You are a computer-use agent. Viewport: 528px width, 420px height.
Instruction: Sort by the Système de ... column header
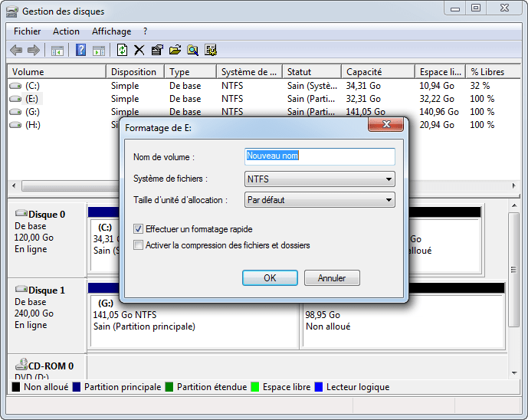point(249,72)
